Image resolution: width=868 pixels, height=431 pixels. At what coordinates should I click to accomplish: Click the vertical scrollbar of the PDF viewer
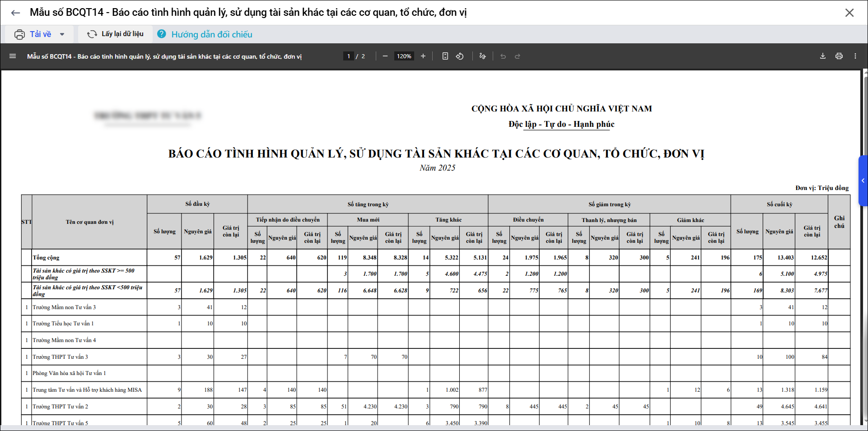click(865, 248)
